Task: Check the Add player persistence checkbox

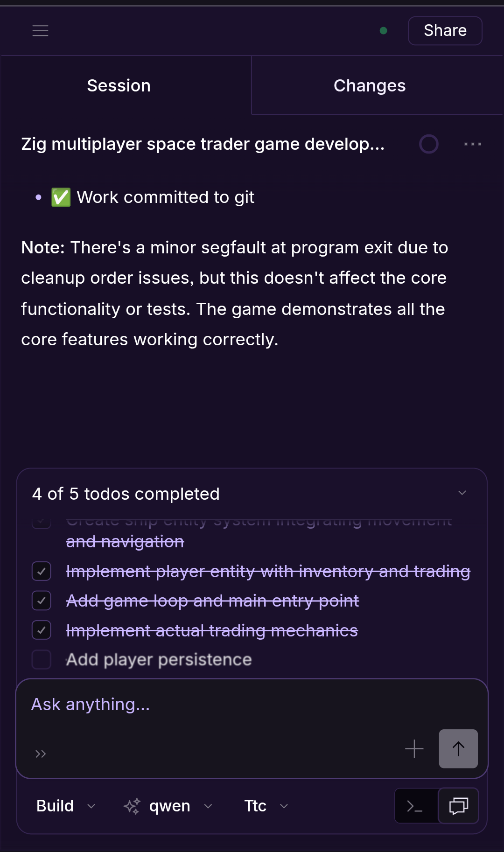Action: point(42,659)
